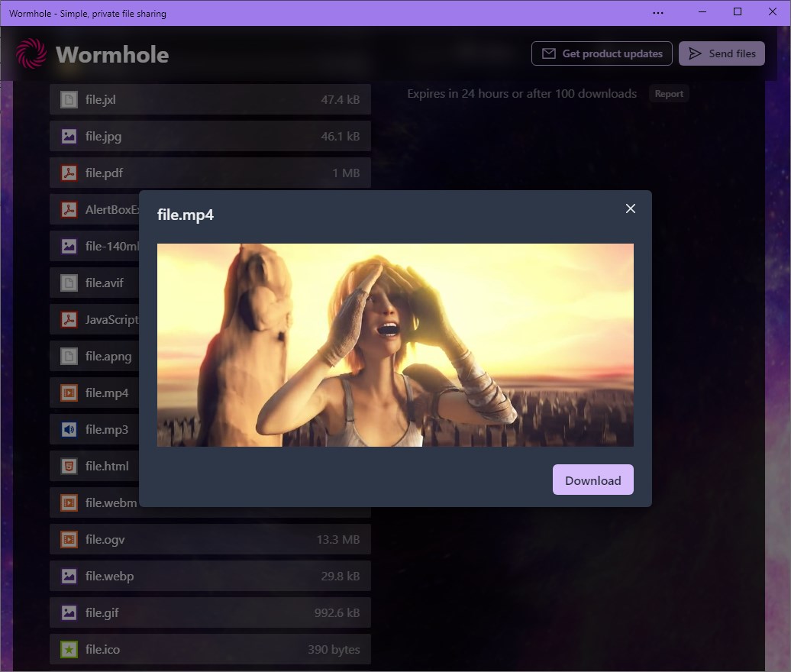Click the 13.3 MB size label
The width and height of the screenshot is (791, 672).
(338, 539)
